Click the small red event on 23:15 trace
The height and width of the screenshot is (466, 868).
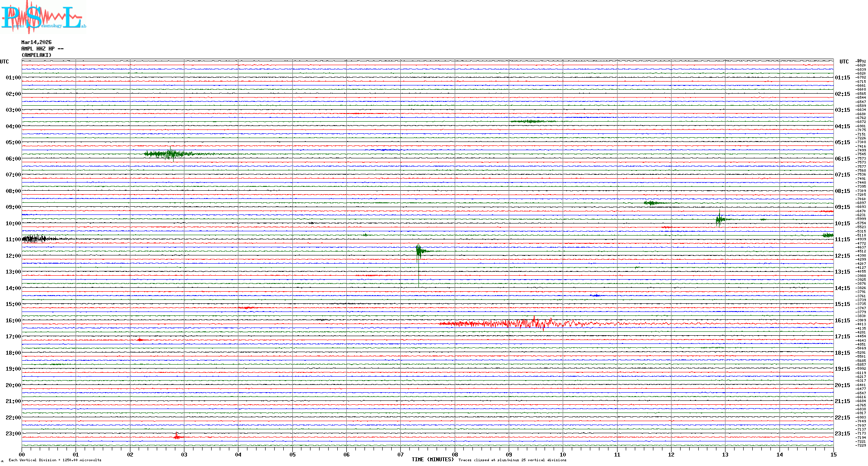click(x=177, y=437)
